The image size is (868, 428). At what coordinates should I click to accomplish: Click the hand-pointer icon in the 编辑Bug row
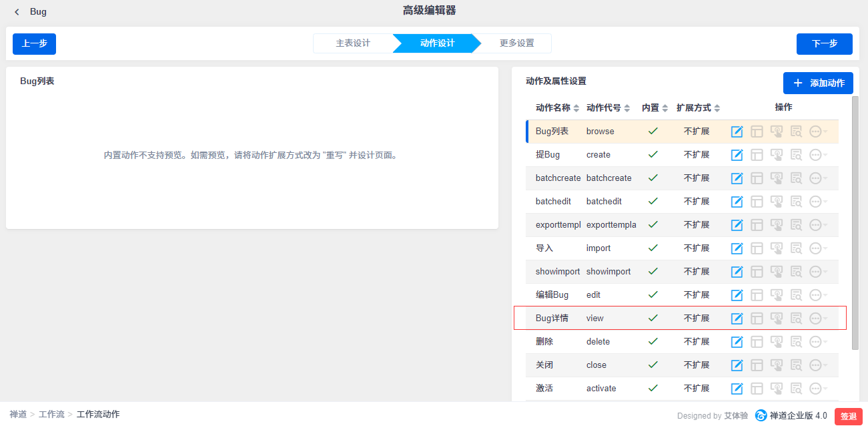coord(777,295)
